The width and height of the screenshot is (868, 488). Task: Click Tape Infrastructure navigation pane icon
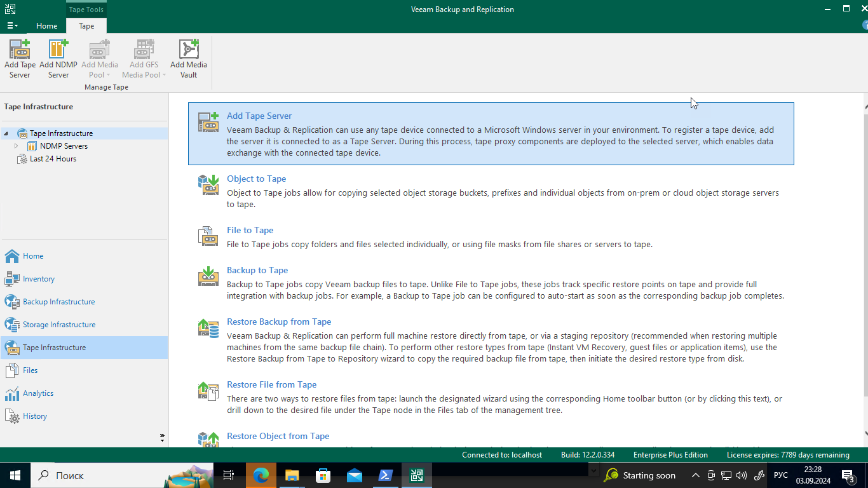click(x=12, y=348)
